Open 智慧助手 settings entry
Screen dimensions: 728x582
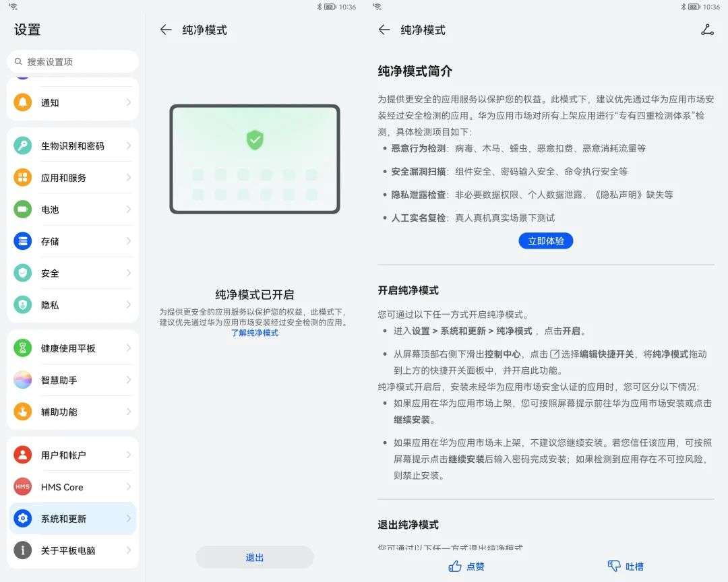coord(73,380)
